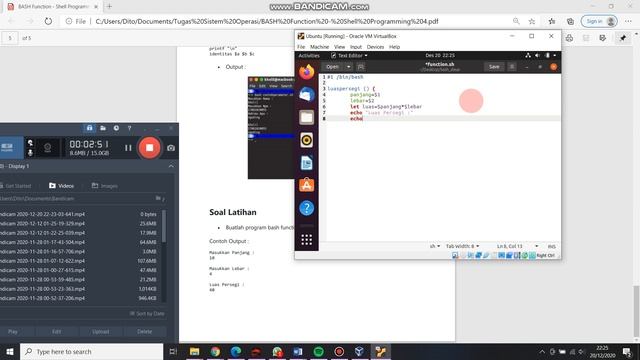Open Bandicam help question mark icon
Screen dimensions: 640x360
click(x=129, y=128)
